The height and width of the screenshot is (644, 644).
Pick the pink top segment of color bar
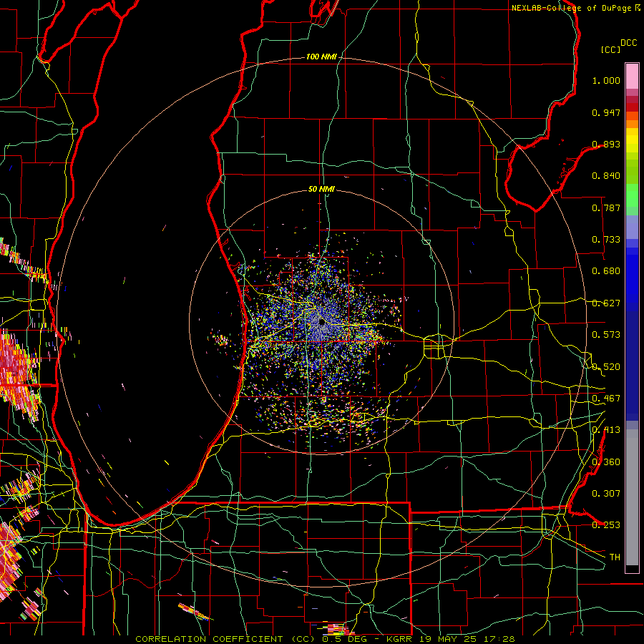point(632,77)
